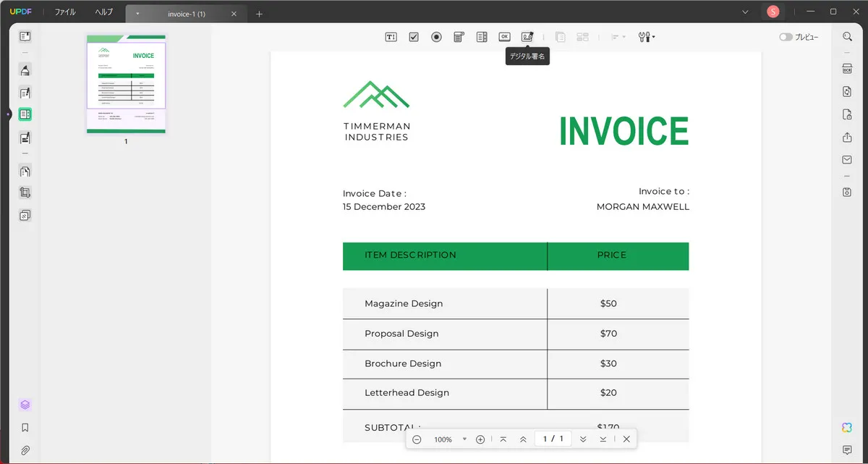Screen dimensions: 868x464
Task: Go to the previous page
Action: pos(523,439)
